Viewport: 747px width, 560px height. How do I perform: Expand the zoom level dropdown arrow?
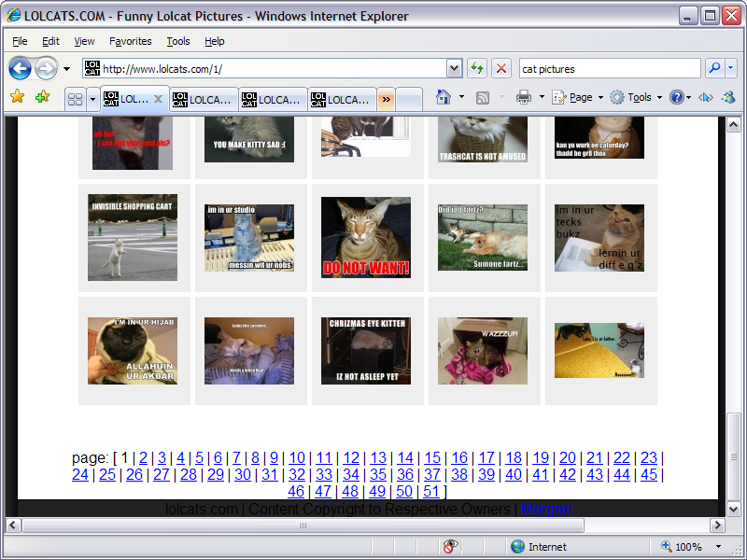pyautogui.click(x=718, y=547)
